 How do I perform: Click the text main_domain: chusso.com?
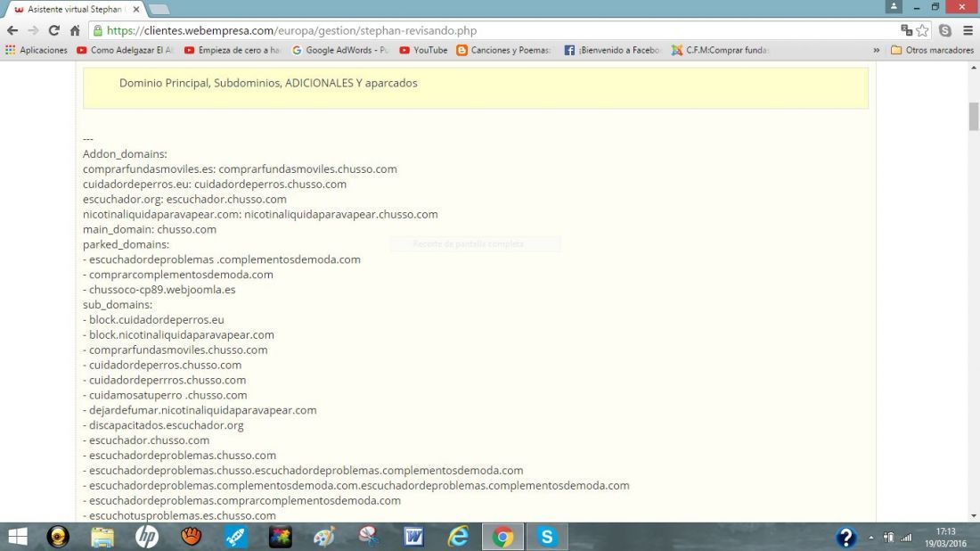point(150,229)
